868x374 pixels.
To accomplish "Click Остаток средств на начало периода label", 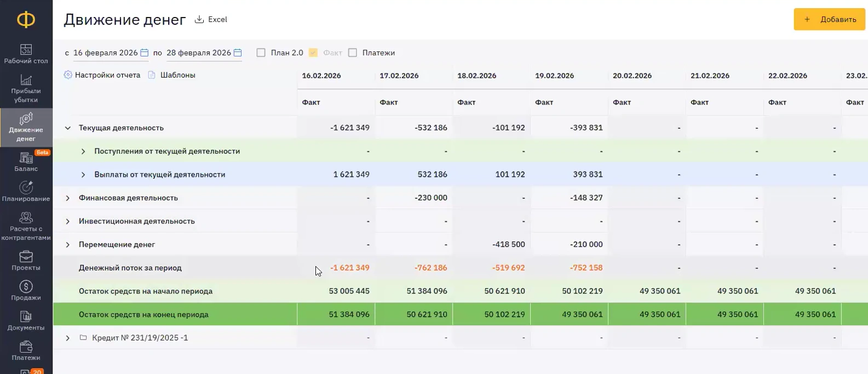I will 146,291.
